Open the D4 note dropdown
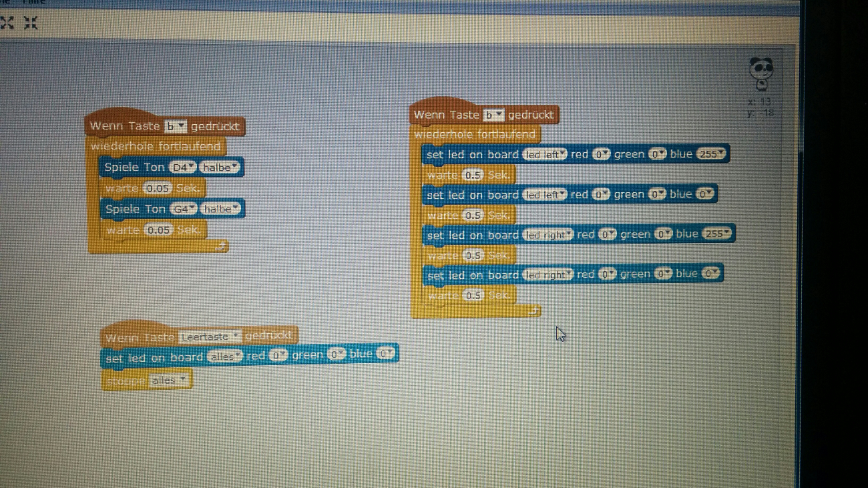Image resolution: width=868 pixels, height=488 pixels. point(183,168)
